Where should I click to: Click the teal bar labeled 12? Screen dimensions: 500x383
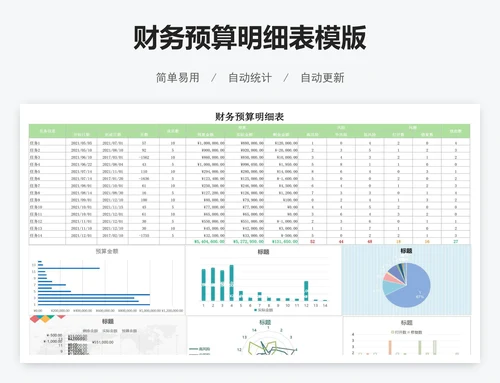click(306, 291)
